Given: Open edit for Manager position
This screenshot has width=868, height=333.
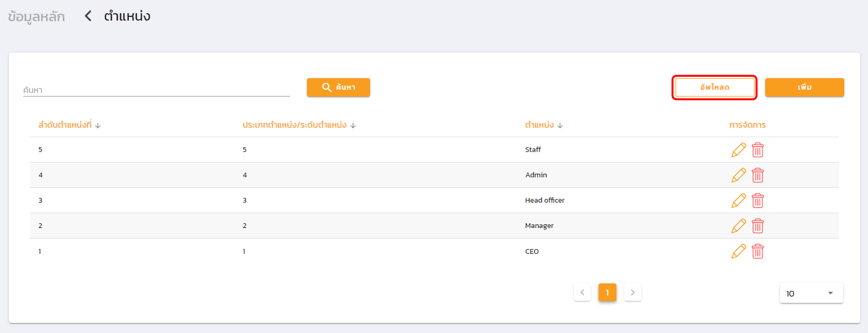Looking at the screenshot, I should tap(738, 226).
